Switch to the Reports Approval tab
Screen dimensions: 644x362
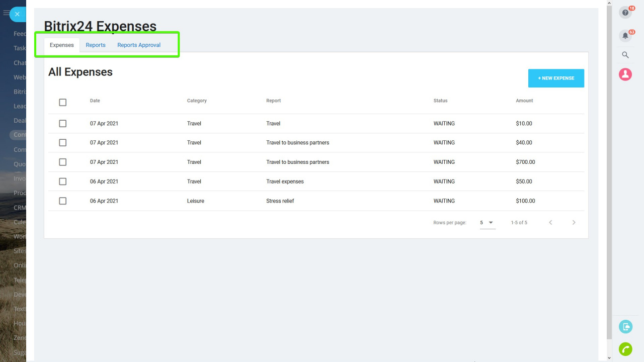pyautogui.click(x=139, y=45)
